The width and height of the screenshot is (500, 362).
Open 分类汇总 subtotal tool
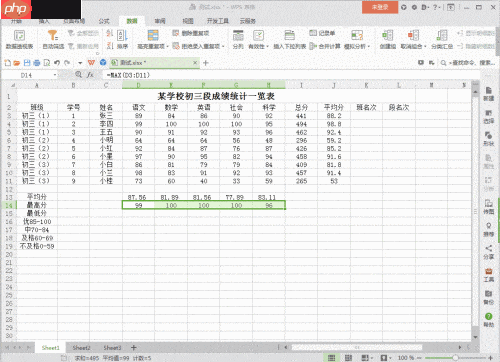coord(442,39)
